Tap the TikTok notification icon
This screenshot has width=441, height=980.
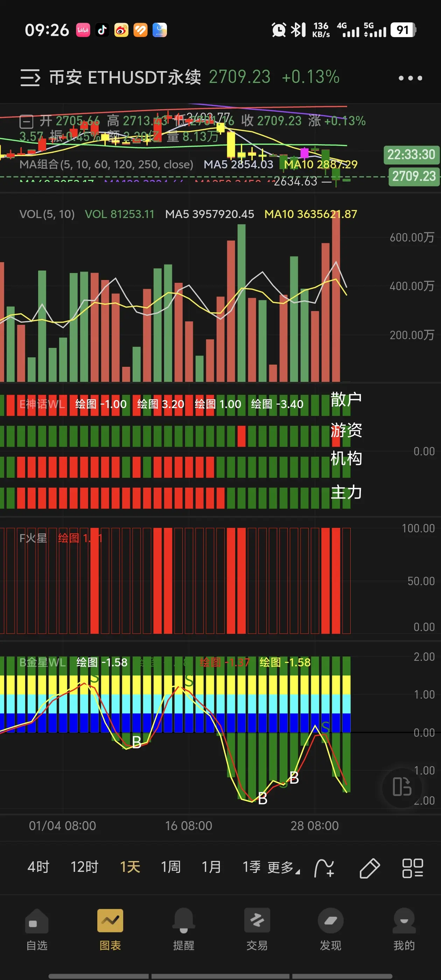pyautogui.click(x=102, y=30)
